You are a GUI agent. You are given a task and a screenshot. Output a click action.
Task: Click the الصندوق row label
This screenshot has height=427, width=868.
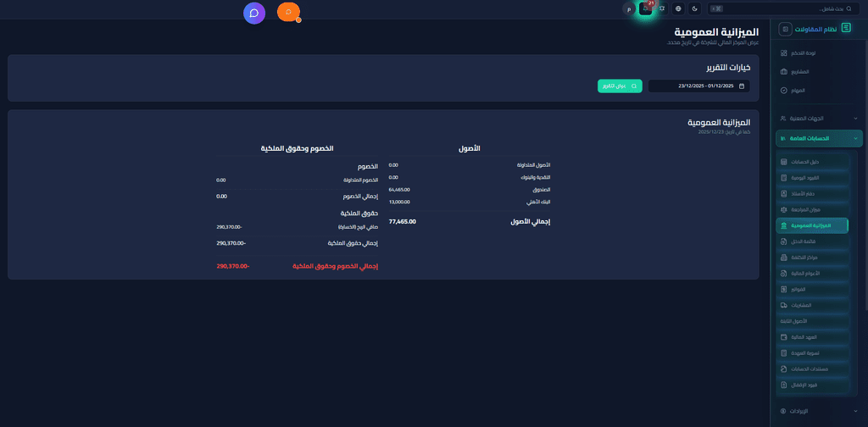pos(543,190)
